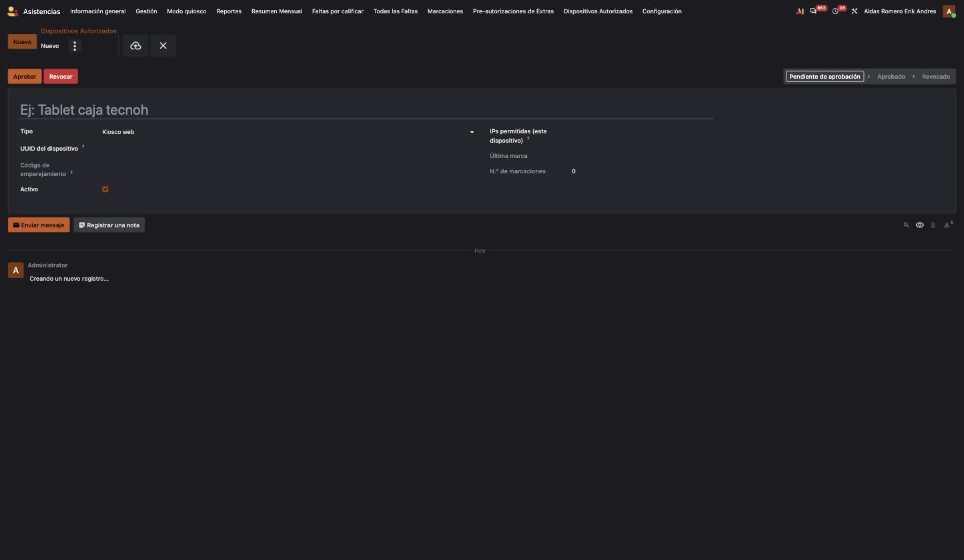
Task: Open the Gestión menu
Action: coord(146,11)
